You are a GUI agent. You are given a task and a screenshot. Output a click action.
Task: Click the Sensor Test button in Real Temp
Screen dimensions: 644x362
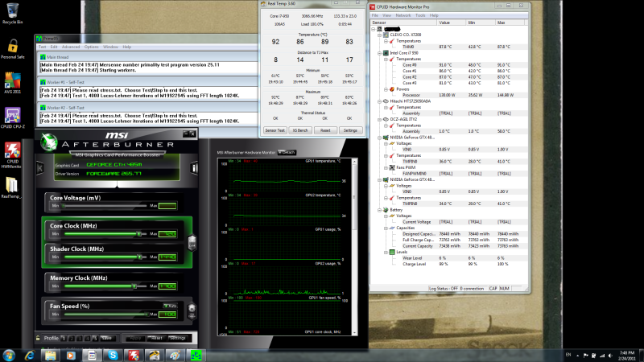pos(275,130)
